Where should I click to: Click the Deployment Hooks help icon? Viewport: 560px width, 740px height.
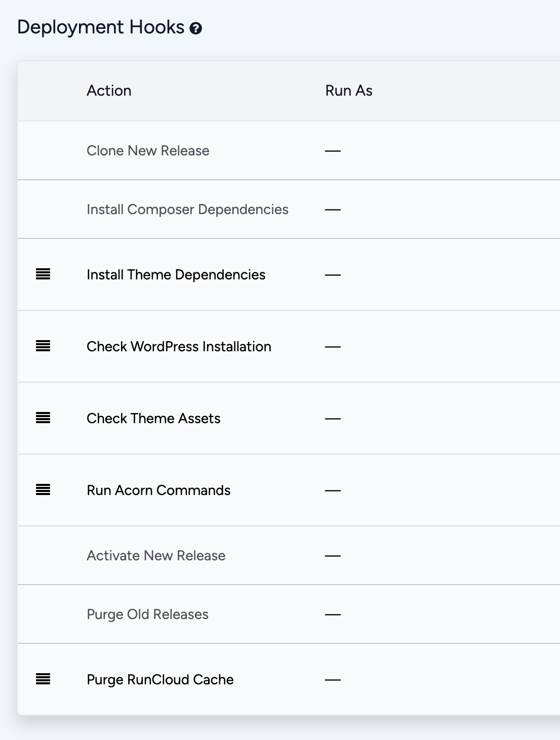click(196, 28)
